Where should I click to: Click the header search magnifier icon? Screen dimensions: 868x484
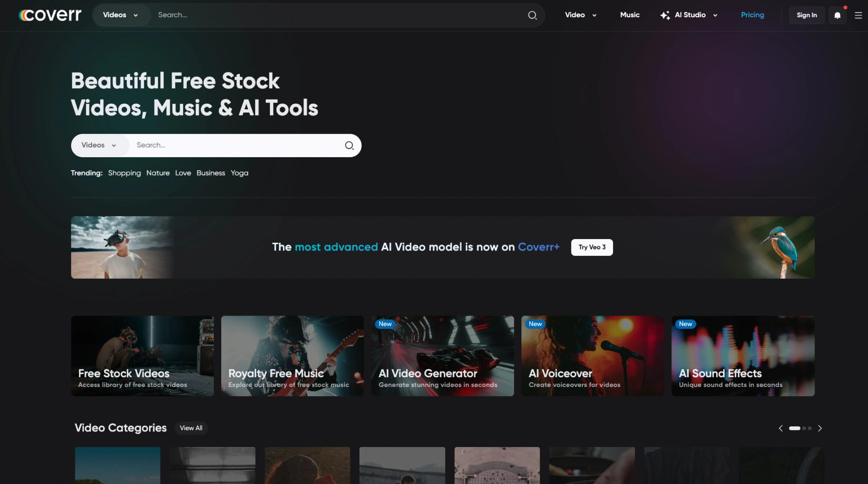point(532,15)
